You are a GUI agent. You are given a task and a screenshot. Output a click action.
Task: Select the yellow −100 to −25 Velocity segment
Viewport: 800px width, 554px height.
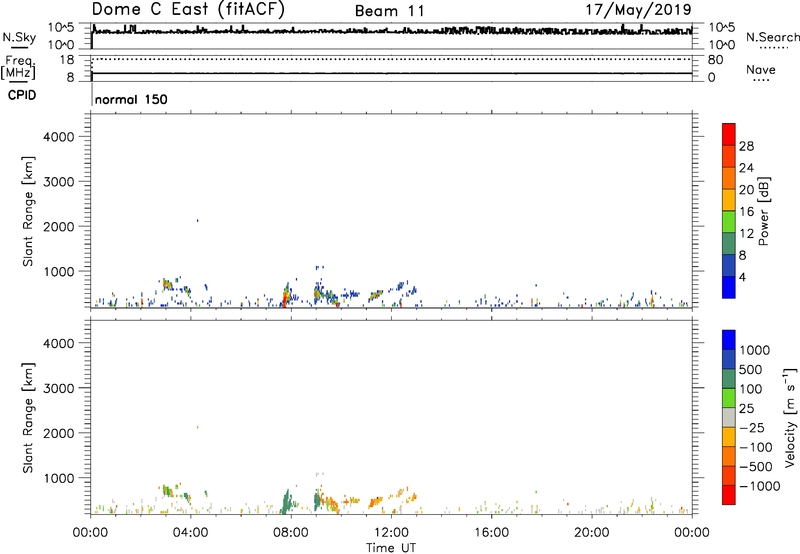(729, 437)
